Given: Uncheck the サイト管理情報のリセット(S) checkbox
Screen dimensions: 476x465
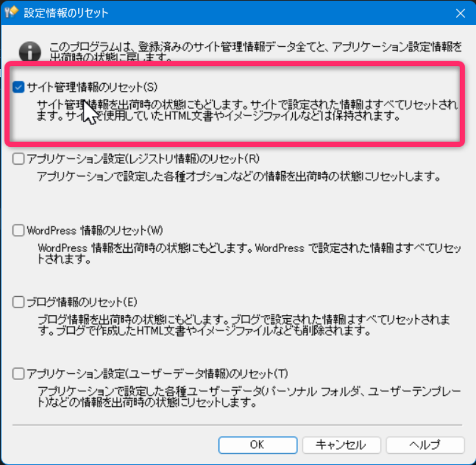Looking at the screenshot, I should [18, 87].
